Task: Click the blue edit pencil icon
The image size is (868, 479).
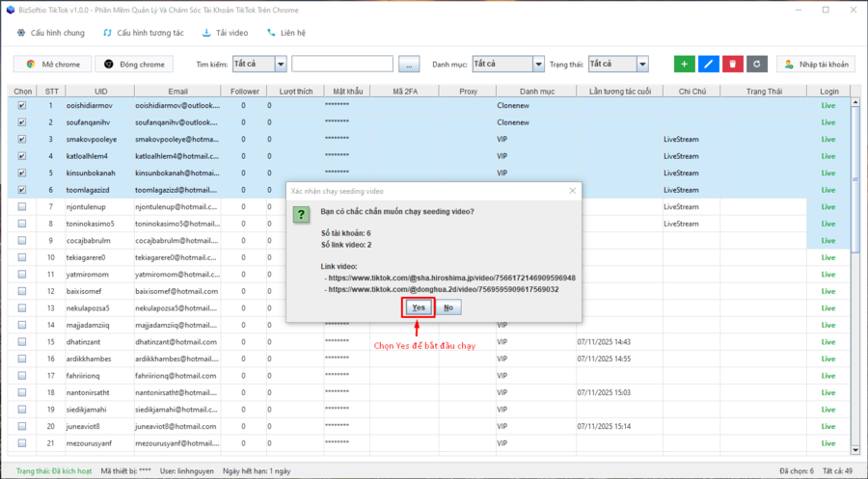Action: 709,64
